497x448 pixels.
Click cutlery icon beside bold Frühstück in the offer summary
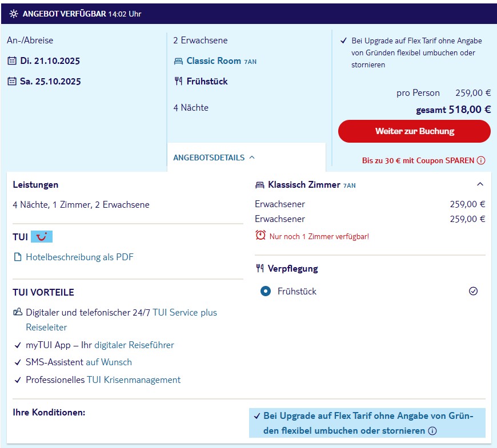tap(178, 82)
